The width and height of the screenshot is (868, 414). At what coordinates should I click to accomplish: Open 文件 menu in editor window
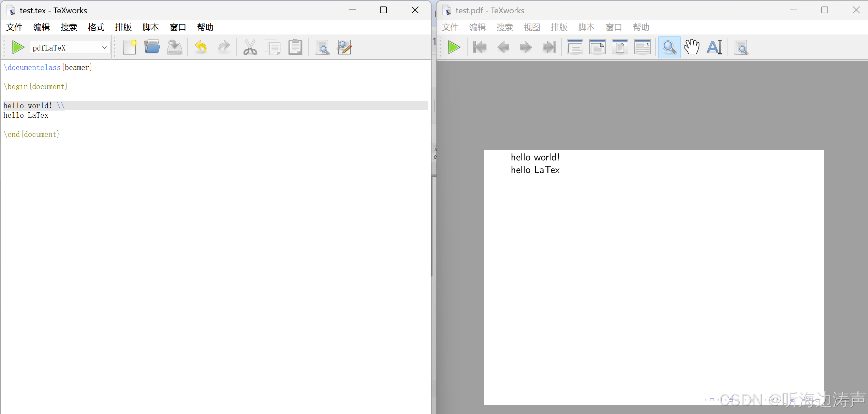14,27
